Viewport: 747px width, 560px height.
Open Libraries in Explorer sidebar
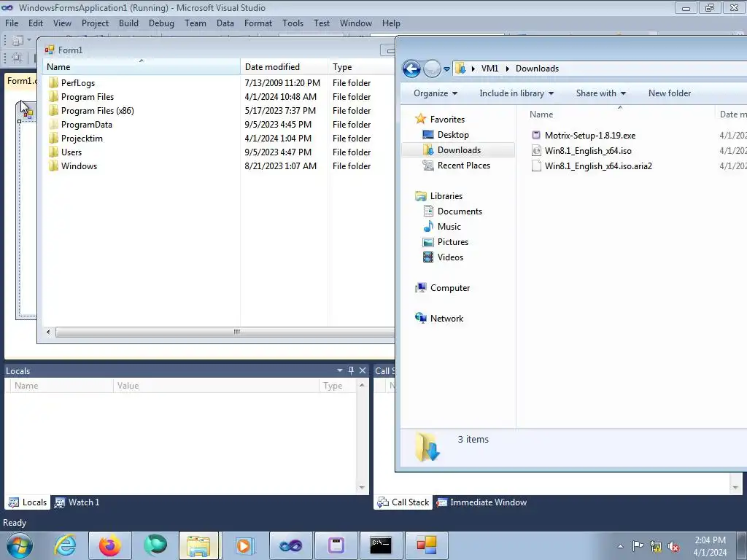(446, 195)
